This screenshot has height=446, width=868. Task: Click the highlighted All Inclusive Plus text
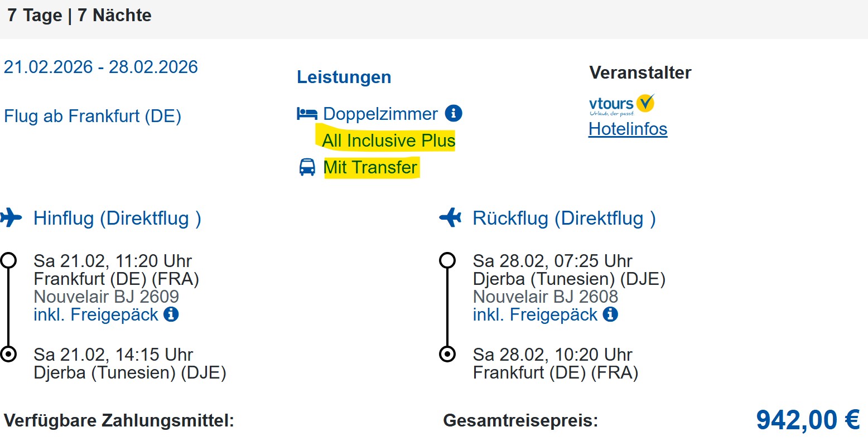click(388, 140)
